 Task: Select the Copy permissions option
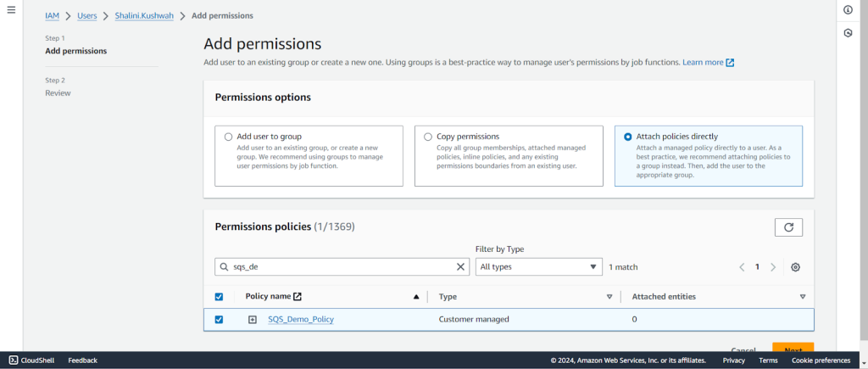428,137
